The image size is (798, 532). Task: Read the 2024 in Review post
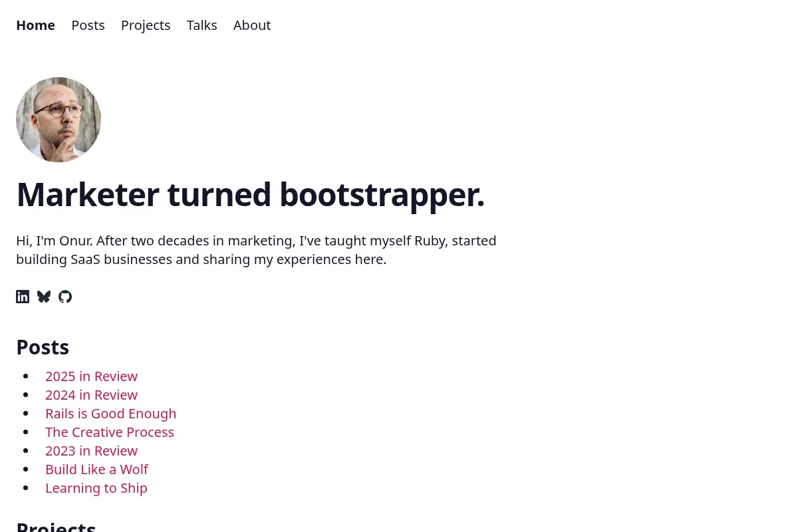tap(91, 395)
